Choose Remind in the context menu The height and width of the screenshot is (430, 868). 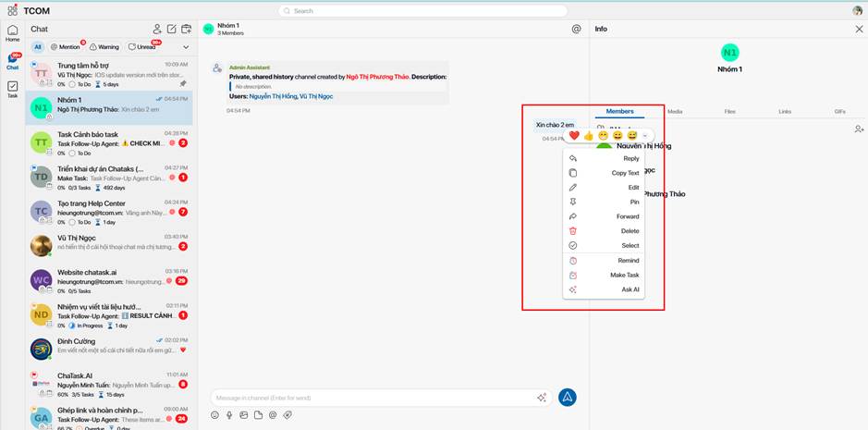604,261
